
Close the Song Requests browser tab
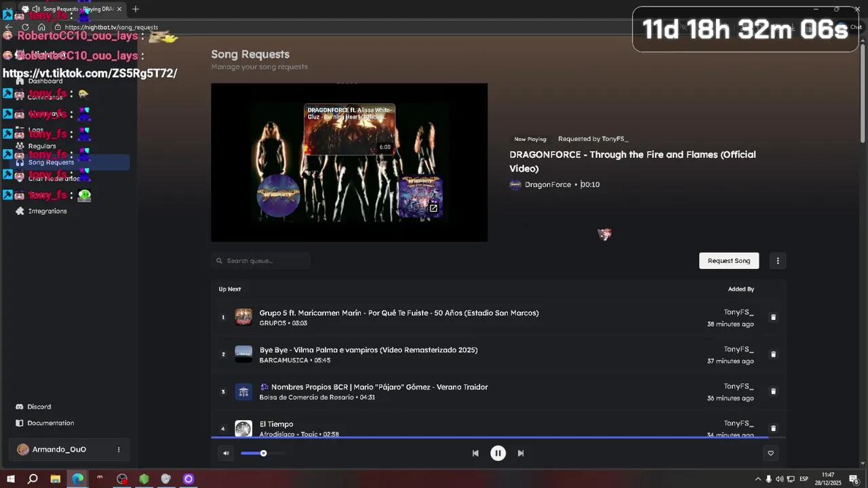click(119, 9)
